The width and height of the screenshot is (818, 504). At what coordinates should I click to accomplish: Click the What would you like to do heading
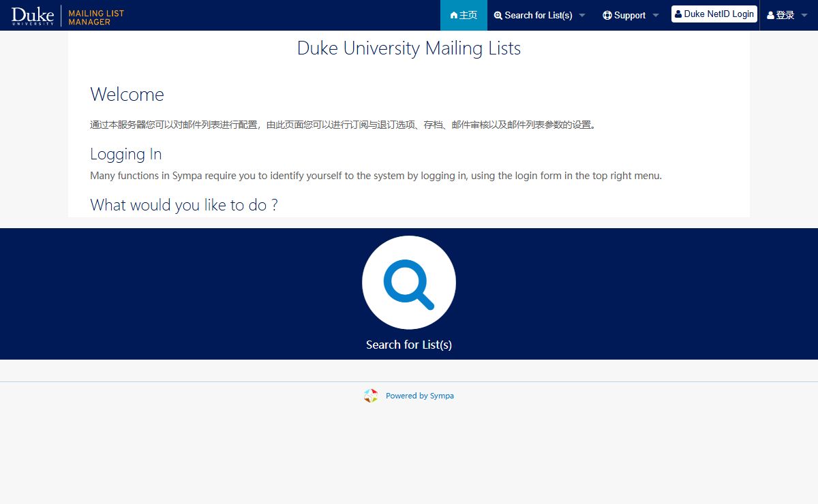(x=184, y=205)
